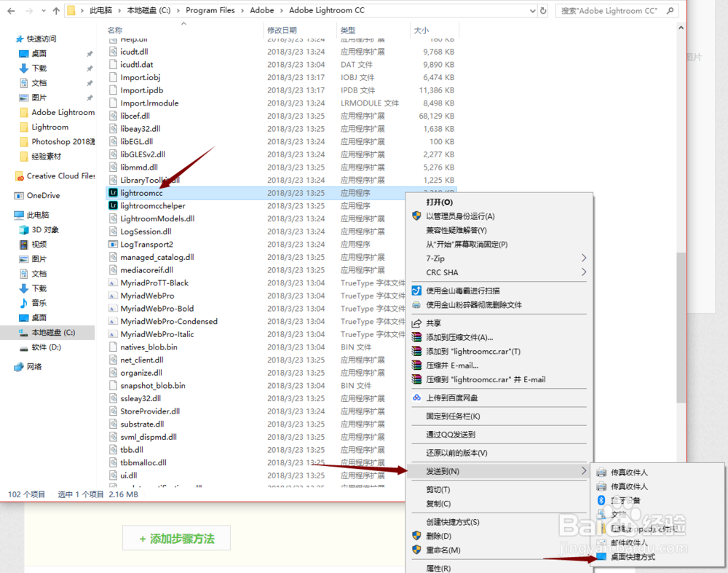728x573 pixels.
Task: Click inside the search box
Action: pos(617,10)
